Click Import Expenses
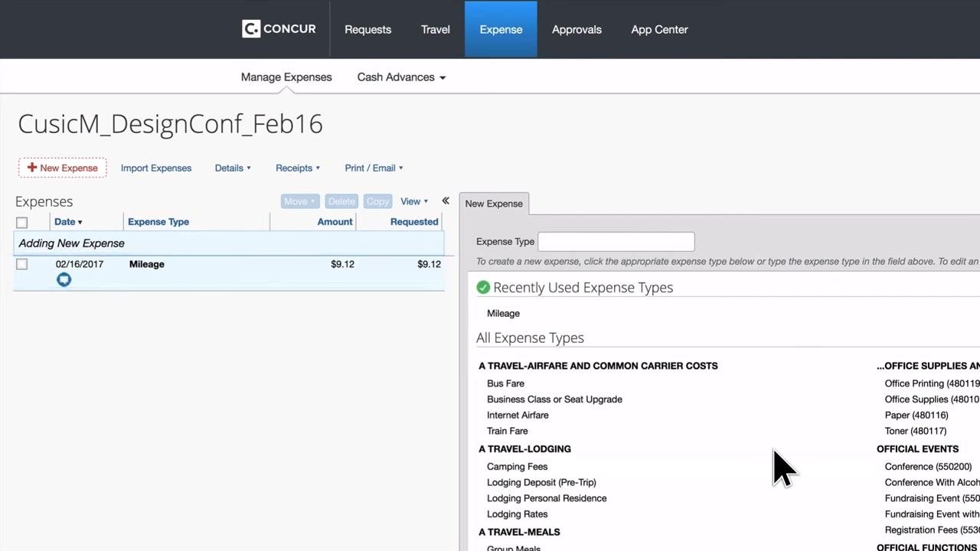This screenshot has width=980, height=551. (x=156, y=168)
